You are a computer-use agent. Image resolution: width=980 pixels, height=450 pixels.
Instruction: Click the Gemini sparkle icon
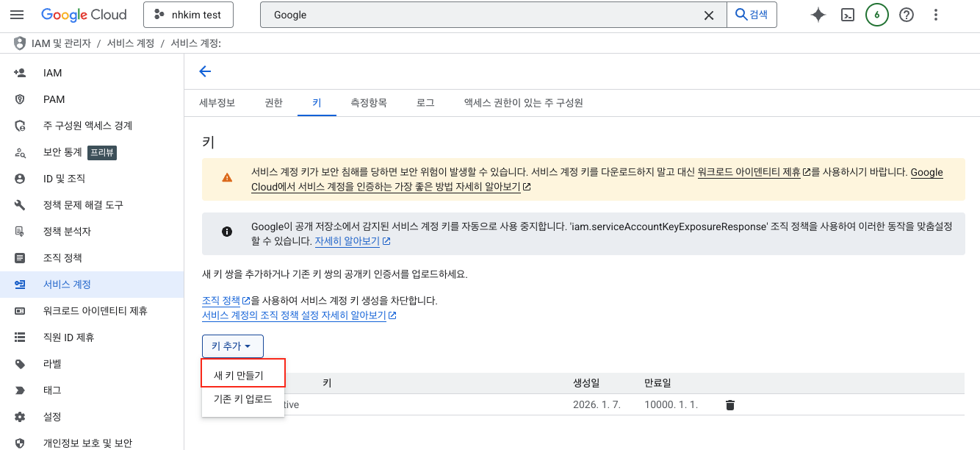click(x=818, y=15)
